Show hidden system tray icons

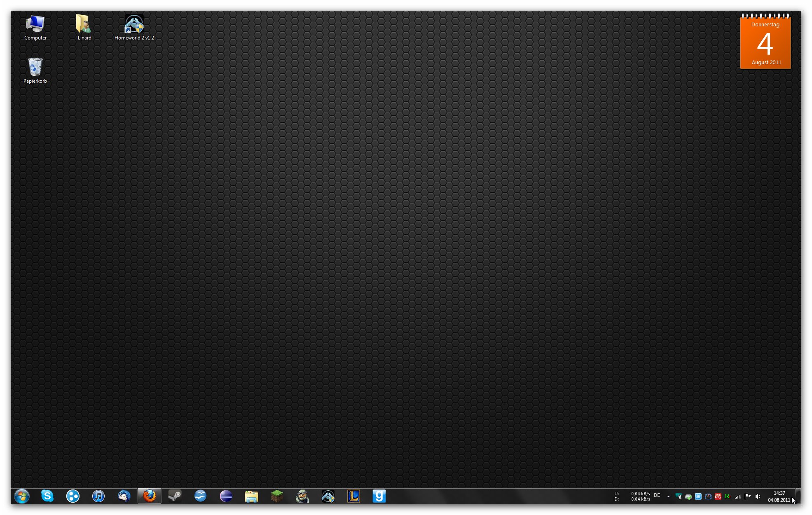668,496
